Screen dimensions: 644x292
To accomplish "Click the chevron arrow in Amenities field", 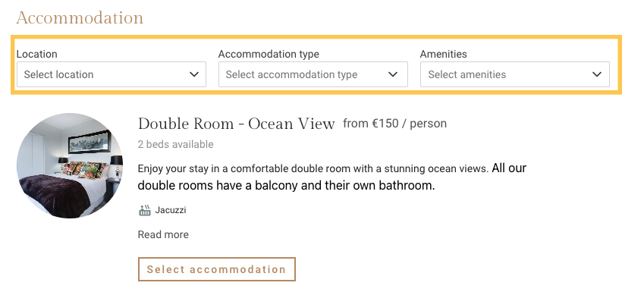I will pos(597,74).
